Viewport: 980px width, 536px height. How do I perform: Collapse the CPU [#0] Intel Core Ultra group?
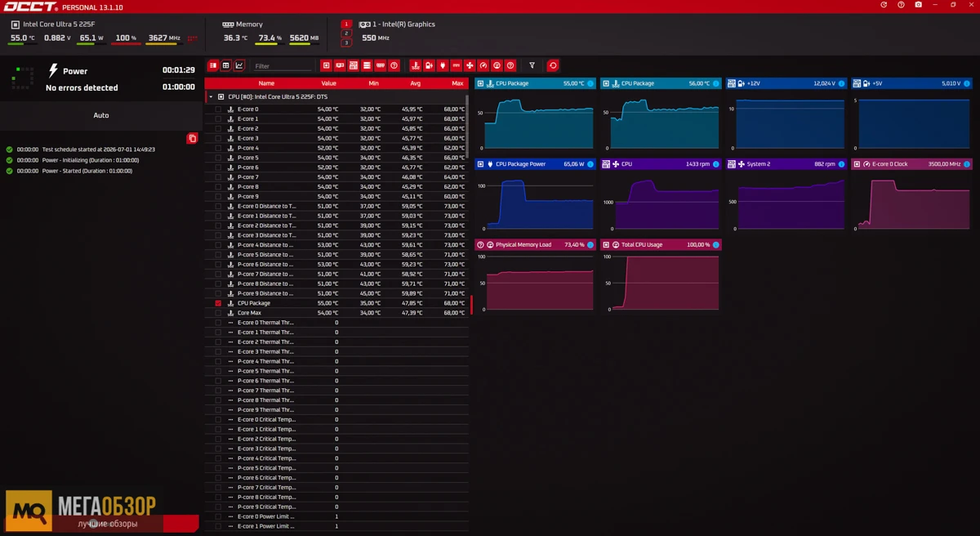[210, 96]
